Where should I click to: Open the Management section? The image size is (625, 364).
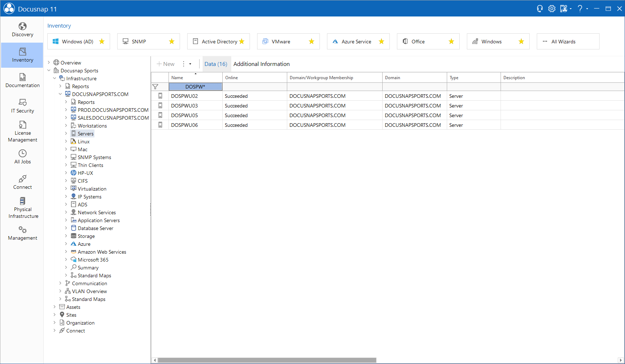pyautogui.click(x=22, y=233)
